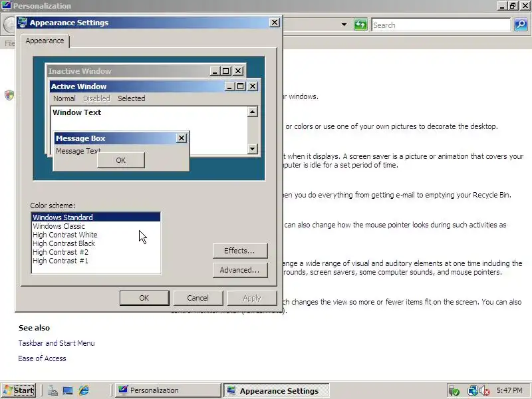Select Windows Standard color scheme

tap(96, 217)
